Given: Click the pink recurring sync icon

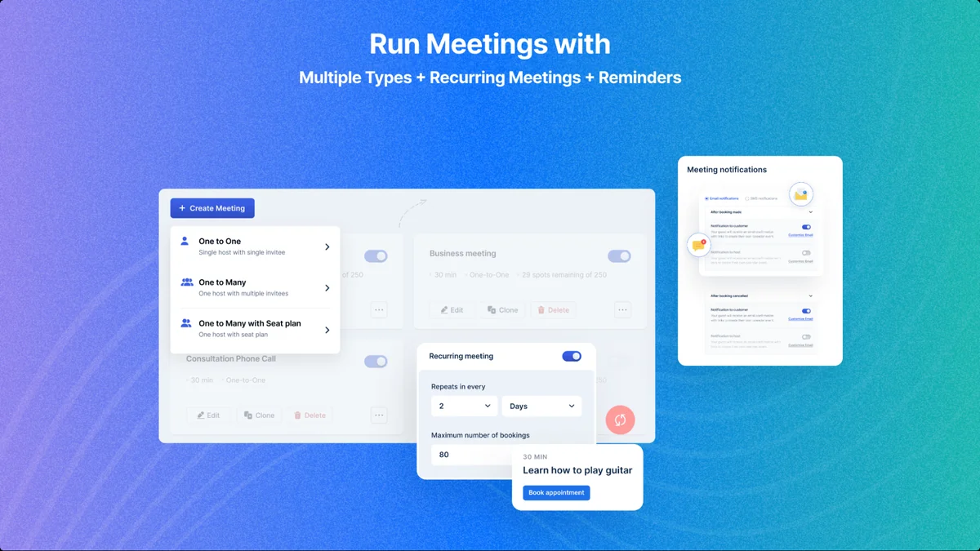Looking at the screenshot, I should pyautogui.click(x=621, y=420).
